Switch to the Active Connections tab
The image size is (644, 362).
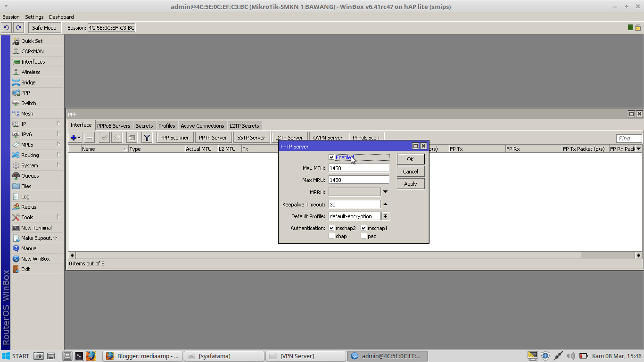pos(202,126)
